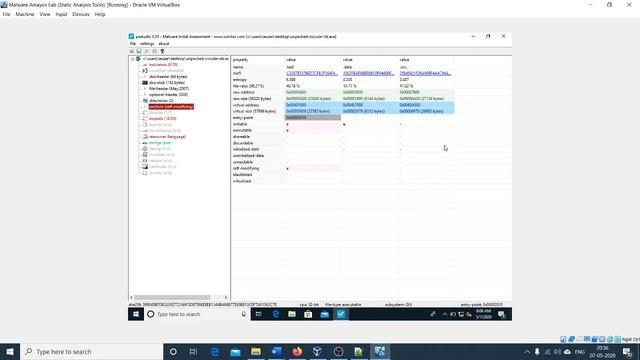Expand the optional-header tree node
Screen dimensions: 640x360
144,95
